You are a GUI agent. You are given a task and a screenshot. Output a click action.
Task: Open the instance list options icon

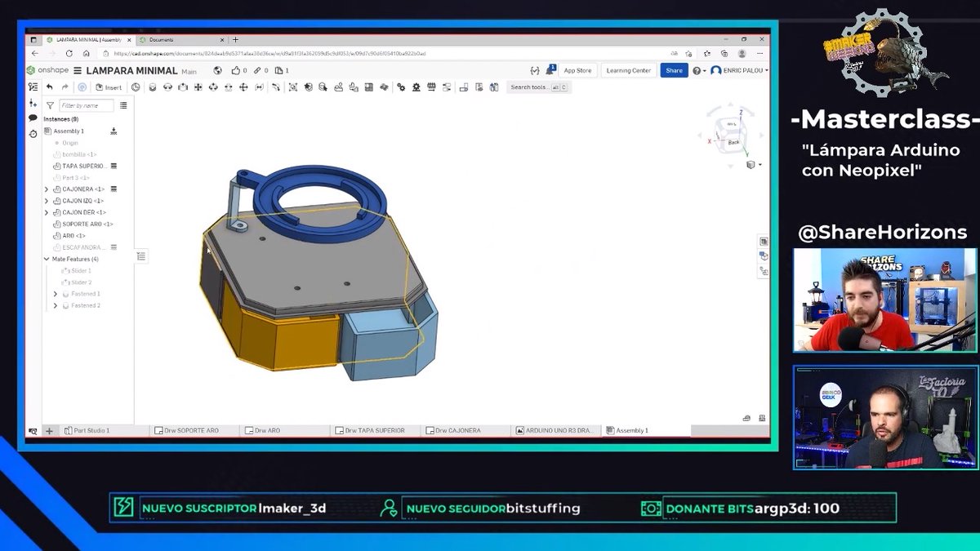coord(123,105)
